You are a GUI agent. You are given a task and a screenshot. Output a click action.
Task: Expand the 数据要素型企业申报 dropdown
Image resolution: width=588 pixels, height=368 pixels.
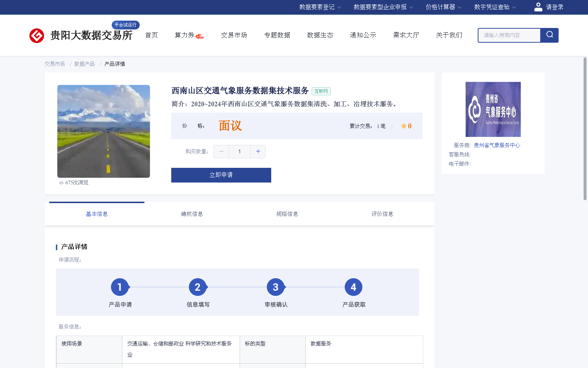(383, 7)
